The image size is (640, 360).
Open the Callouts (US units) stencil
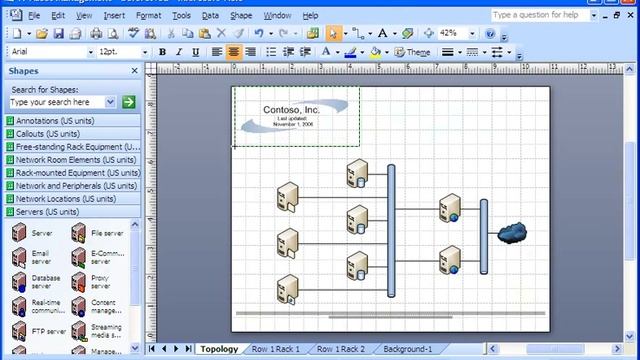click(x=73, y=134)
